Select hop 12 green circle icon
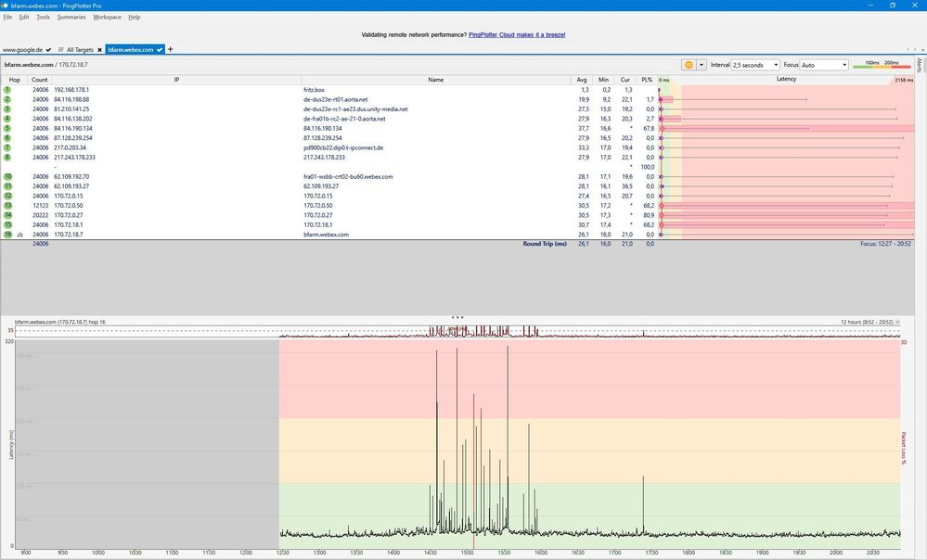Screen dimensions: 927x560 (7, 196)
